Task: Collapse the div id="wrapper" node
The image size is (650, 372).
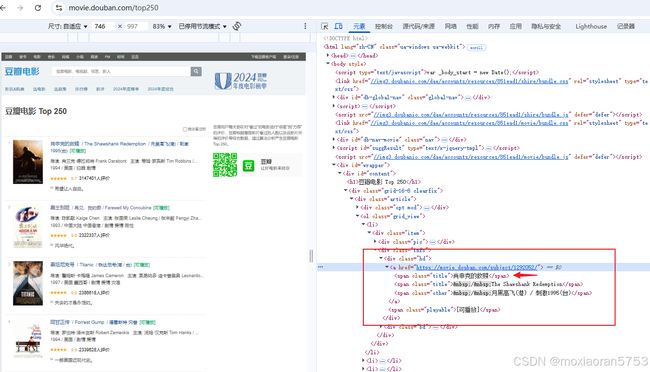Action: pos(334,165)
